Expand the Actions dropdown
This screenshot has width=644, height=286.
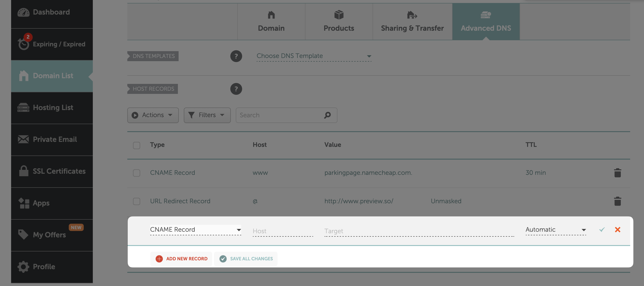coord(153,115)
